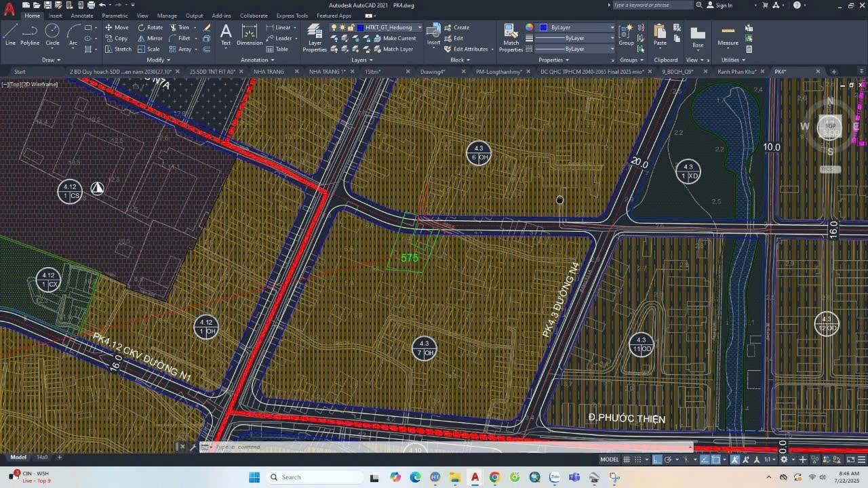Select the Line draw tool
868x488 pixels.
pyautogui.click(x=10, y=34)
